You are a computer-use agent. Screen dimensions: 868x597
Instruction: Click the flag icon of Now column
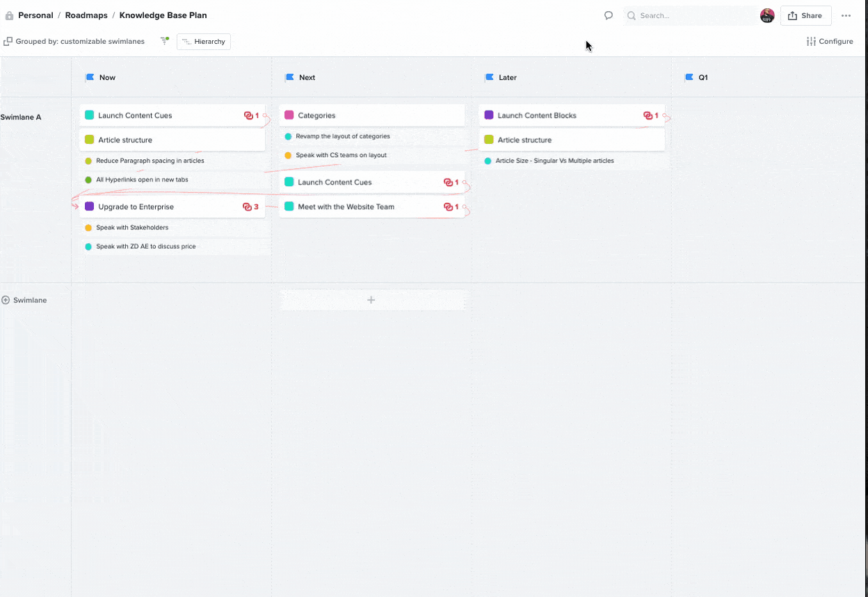click(90, 77)
